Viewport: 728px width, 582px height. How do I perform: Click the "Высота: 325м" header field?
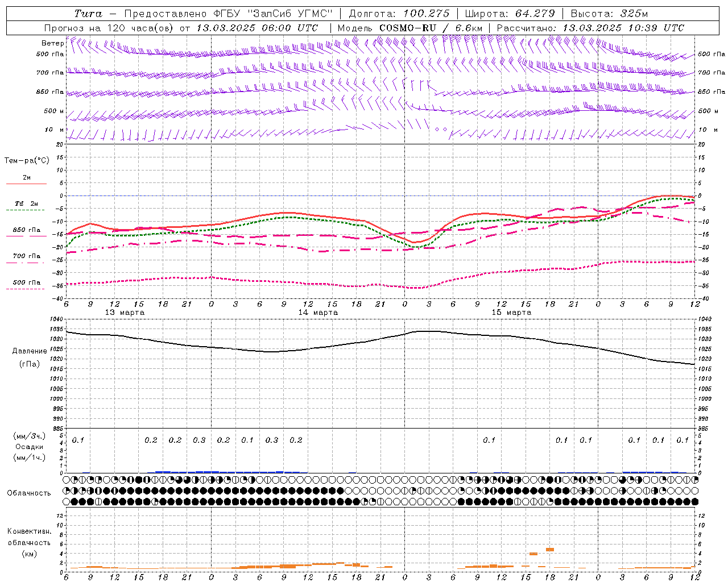[609, 14]
